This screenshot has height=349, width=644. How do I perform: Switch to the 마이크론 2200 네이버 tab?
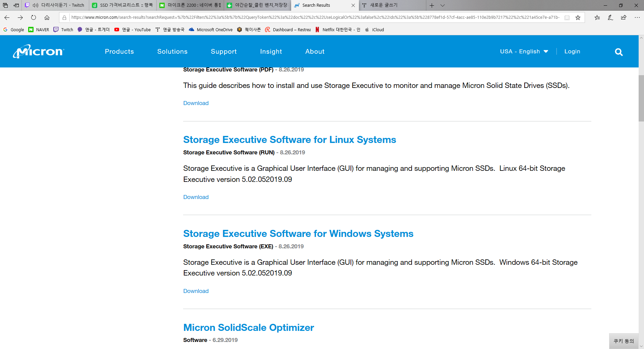click(190, 5)
